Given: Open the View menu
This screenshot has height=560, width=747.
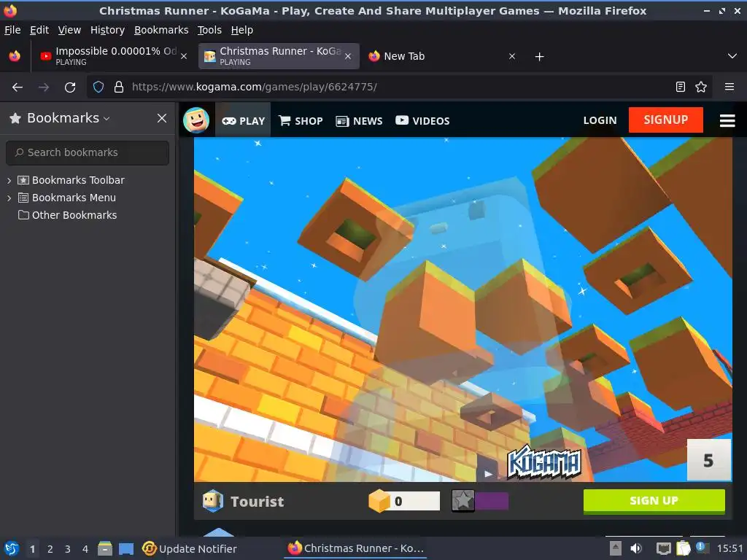Looking at the screenshot, I should pos(69,30).
